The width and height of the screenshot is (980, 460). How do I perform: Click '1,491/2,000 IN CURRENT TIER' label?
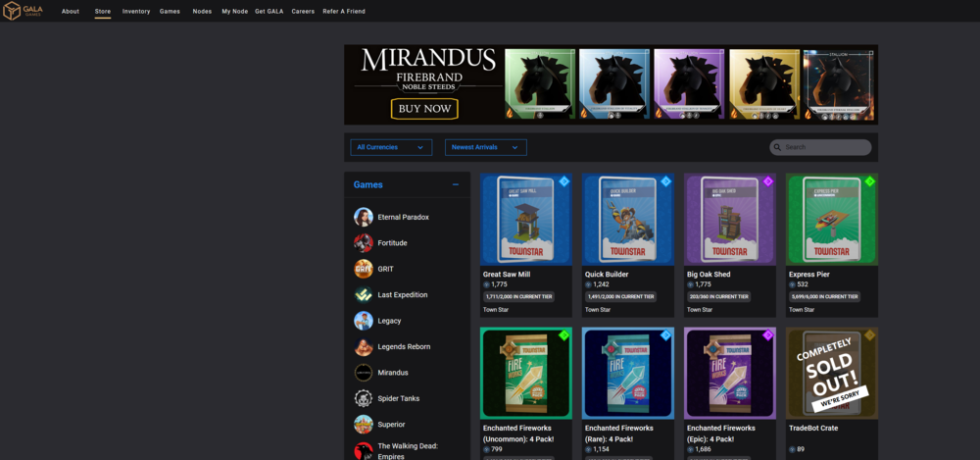(620, 296)
